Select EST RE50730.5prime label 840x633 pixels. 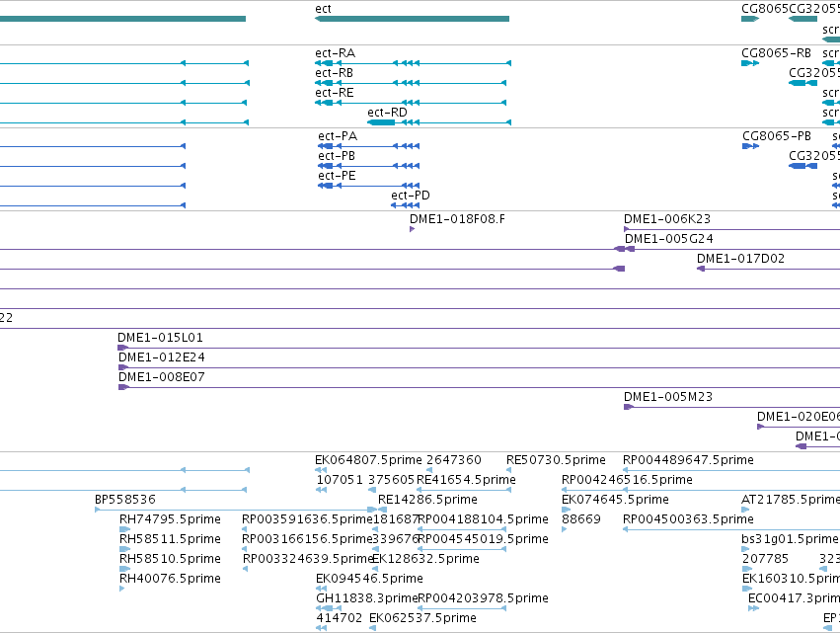556,460
